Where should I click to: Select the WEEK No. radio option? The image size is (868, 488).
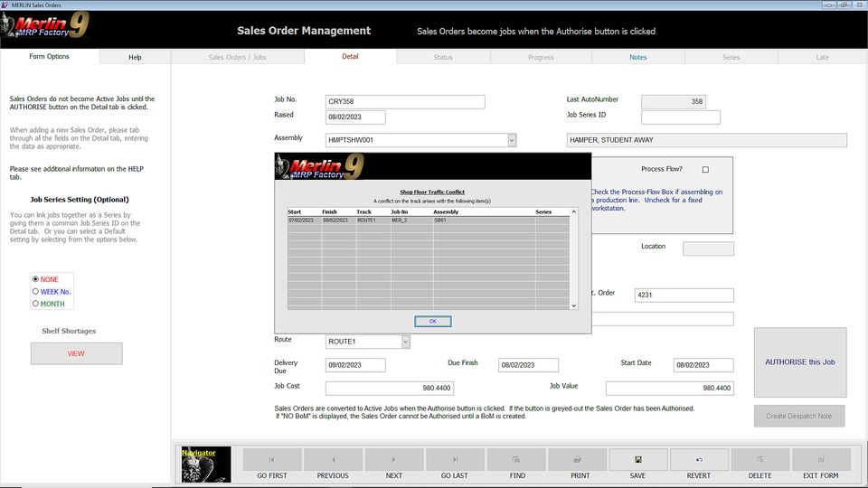pyautogui.click(x=36, y=292)
